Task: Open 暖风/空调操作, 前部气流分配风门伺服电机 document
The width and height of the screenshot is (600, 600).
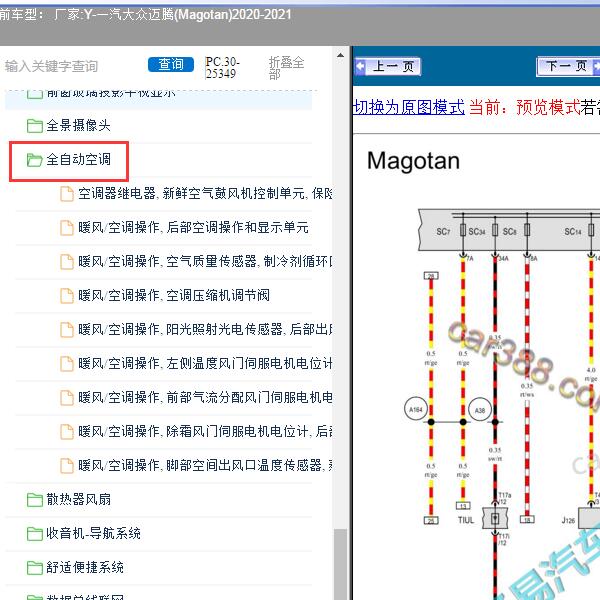Action: (x=205, y=398)
